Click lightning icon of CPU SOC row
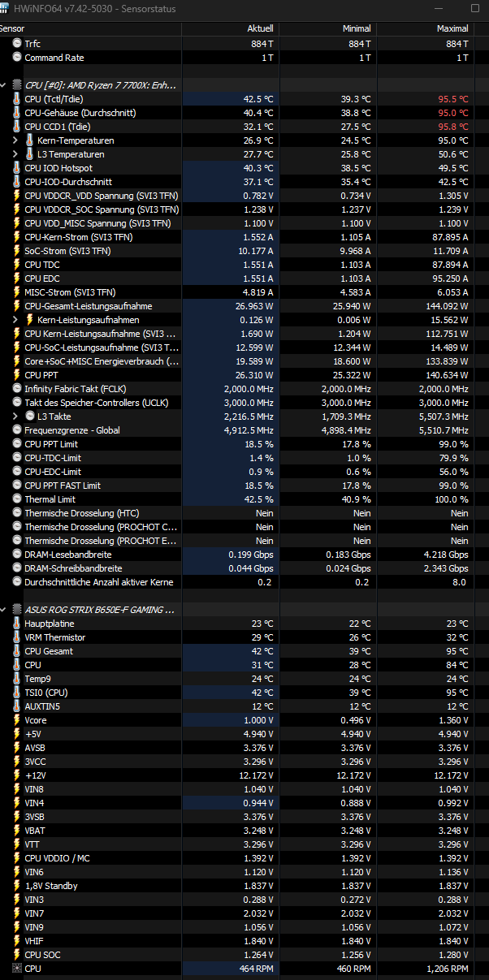Screen dimensions: 489x980 [x=17, y=955]
